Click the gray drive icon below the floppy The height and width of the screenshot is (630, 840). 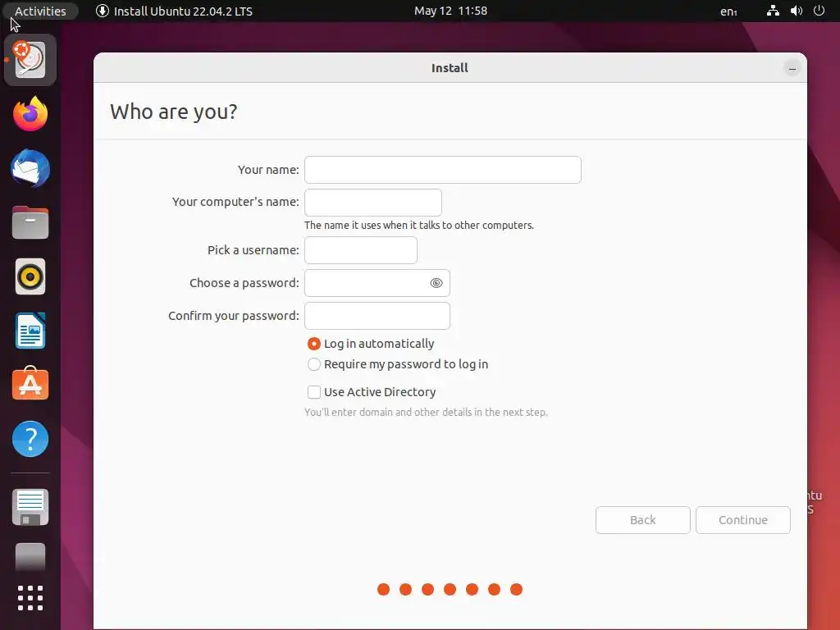30,557
